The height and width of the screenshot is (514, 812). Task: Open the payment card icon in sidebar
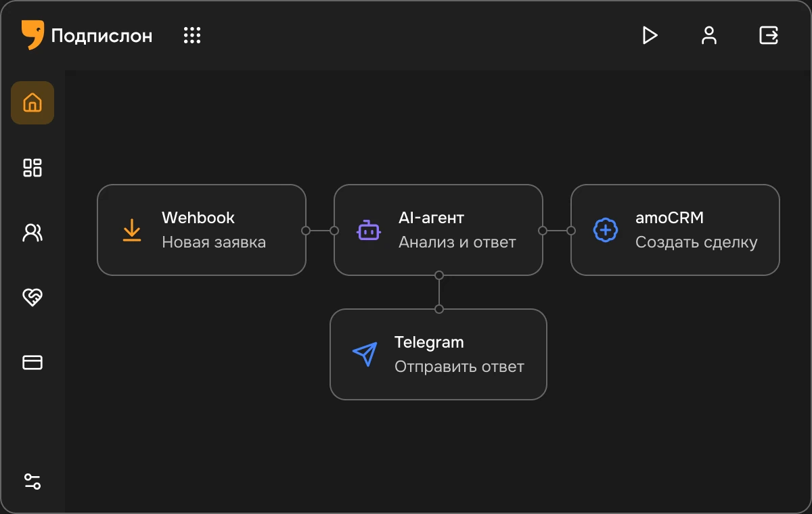[x=32, y=363]
